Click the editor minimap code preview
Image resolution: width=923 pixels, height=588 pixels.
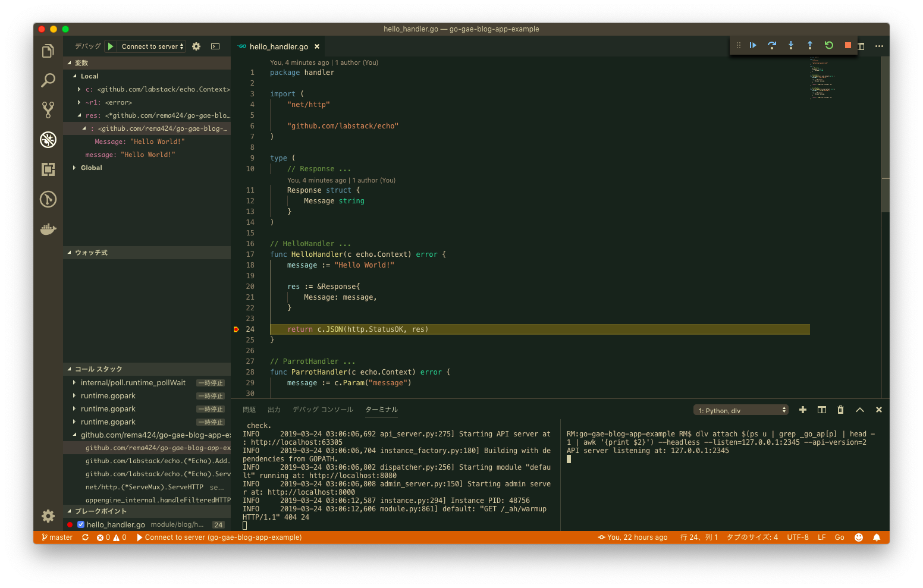click(x=821, y=77)
